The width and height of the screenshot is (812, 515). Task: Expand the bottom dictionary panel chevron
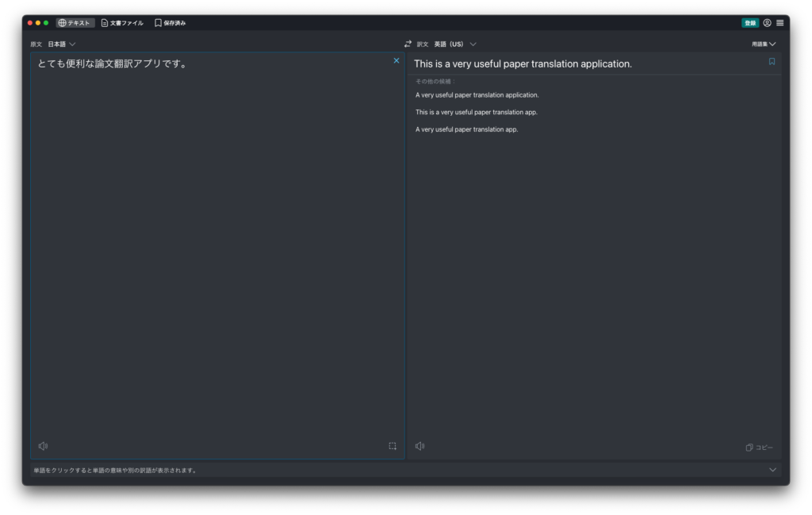[773, 470]
